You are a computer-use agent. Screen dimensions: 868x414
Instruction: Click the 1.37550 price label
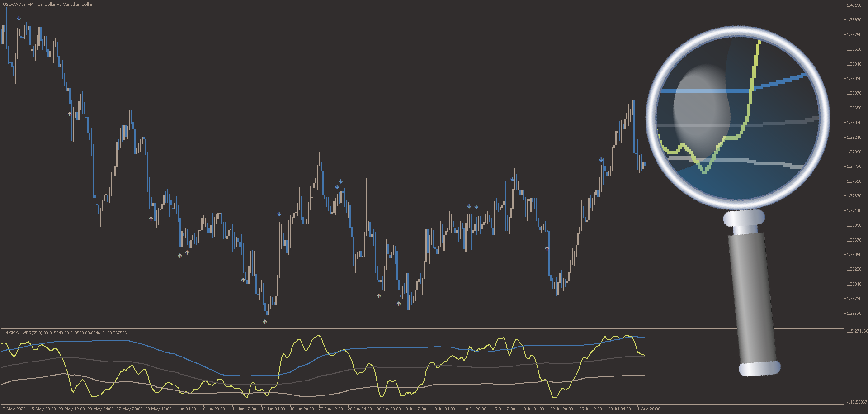(x=854, y=181)
